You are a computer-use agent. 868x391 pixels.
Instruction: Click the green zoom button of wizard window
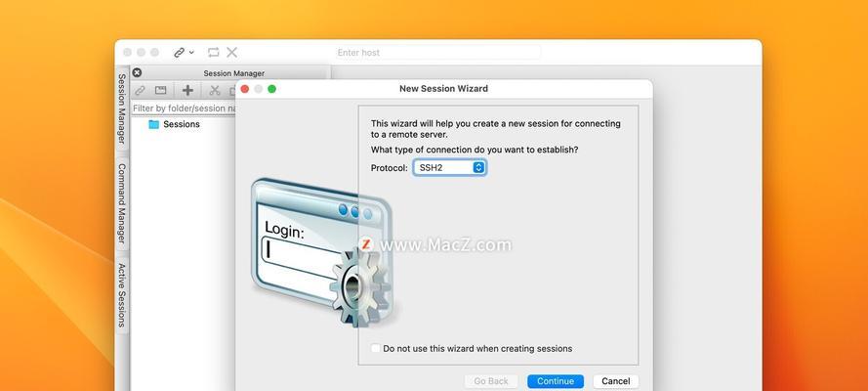[271, 89]
